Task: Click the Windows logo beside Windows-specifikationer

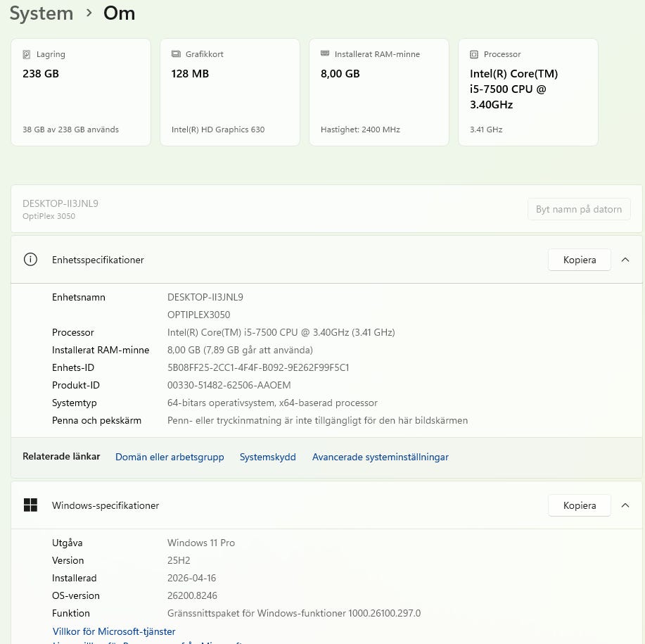Action: pyautogui.click(x=30, y=505)
